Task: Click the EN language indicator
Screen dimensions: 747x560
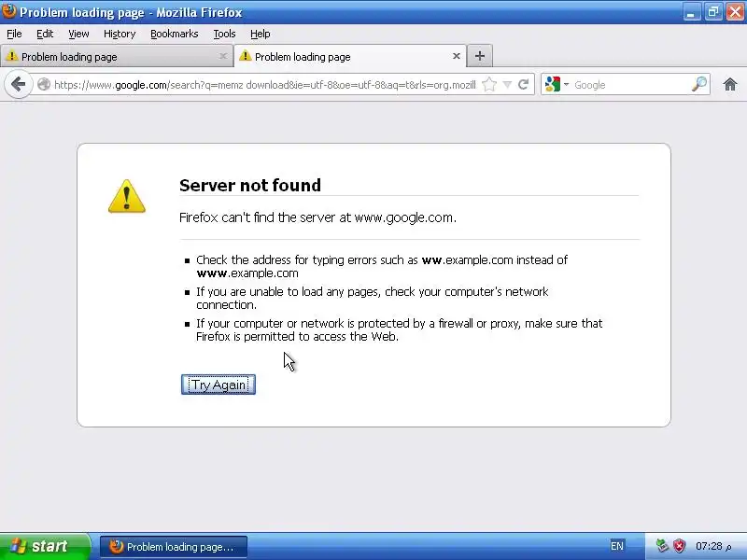Action: pos(617,546)
